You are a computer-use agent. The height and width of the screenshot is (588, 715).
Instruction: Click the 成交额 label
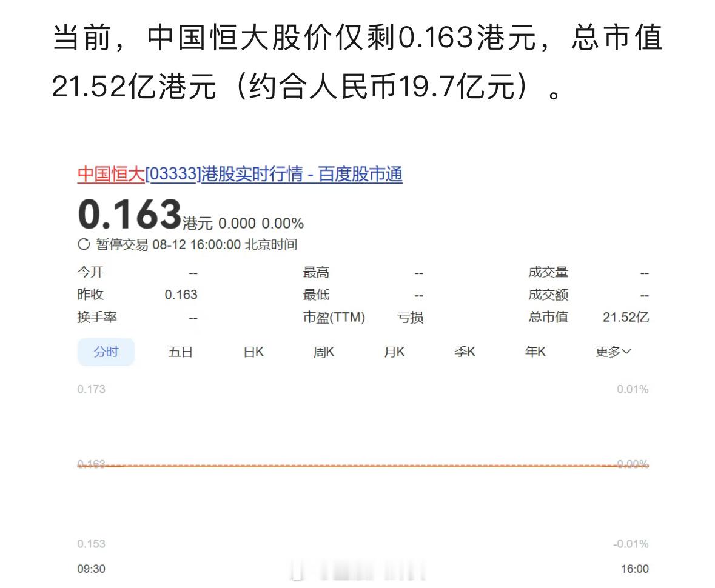[x=548, y=295]
